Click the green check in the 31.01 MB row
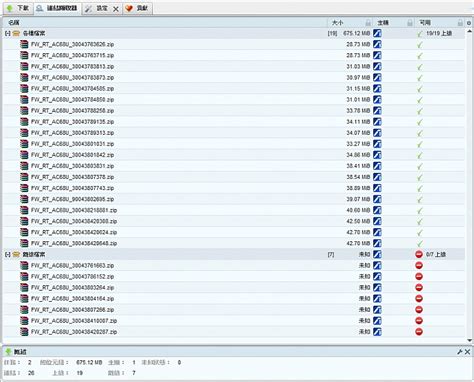The width and height of the screenshot is (474, 382). point(420,100)
